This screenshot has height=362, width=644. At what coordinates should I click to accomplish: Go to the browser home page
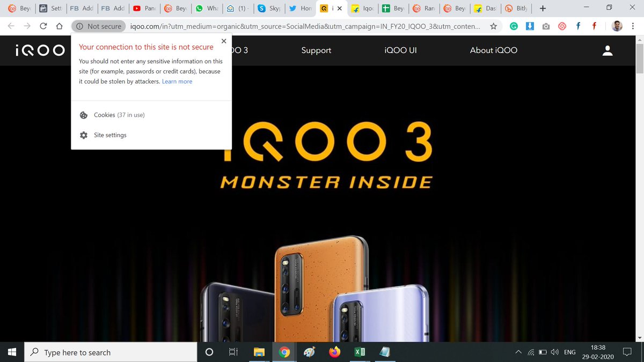pyautogui.click(x=60, y=26)
